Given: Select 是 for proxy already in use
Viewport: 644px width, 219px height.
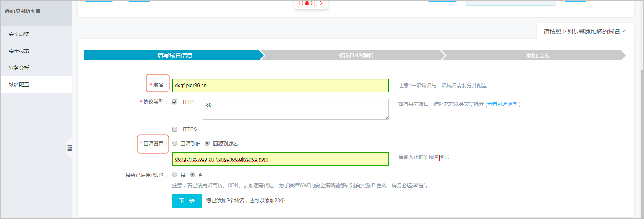Looking at the screenshot, I should (175, 175).
